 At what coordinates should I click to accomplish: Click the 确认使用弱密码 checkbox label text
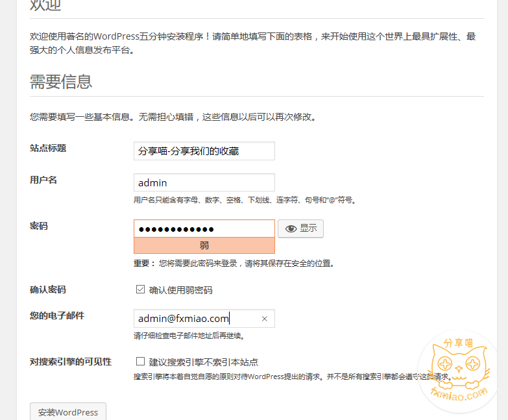(181, 290)
